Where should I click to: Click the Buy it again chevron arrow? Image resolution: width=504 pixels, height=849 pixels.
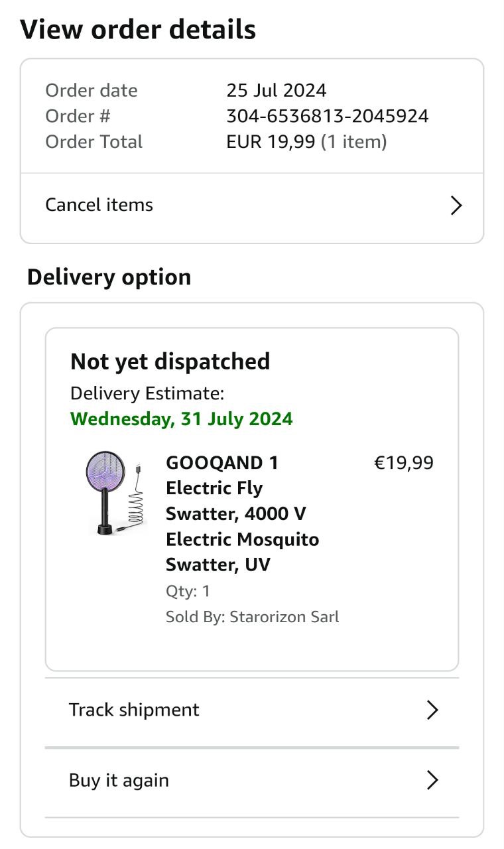(x=432, y=780)
